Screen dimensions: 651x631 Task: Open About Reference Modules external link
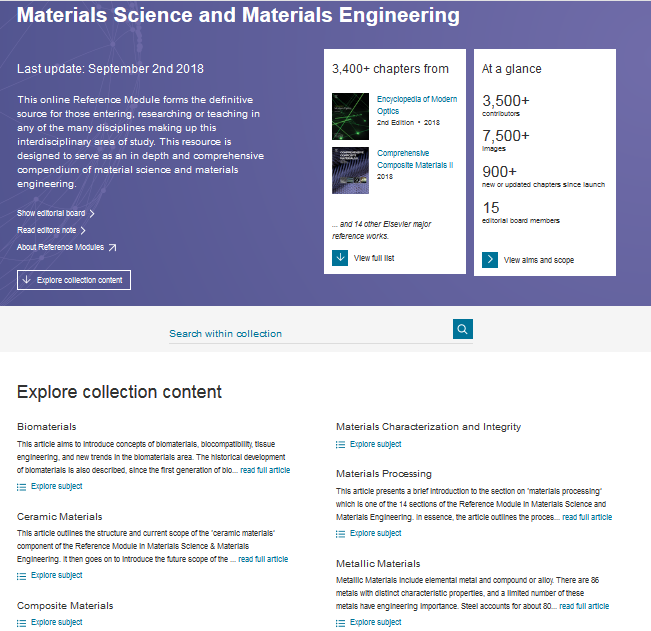click(66, 247)
